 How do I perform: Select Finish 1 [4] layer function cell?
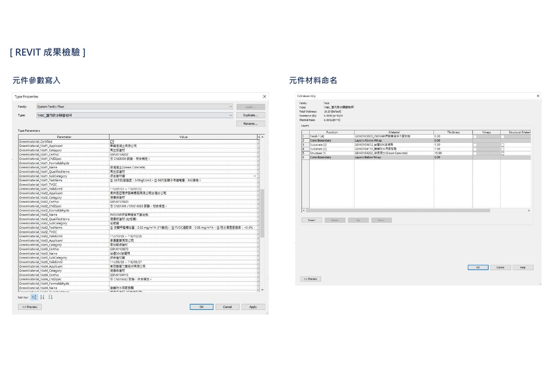(x=332, y=136)
